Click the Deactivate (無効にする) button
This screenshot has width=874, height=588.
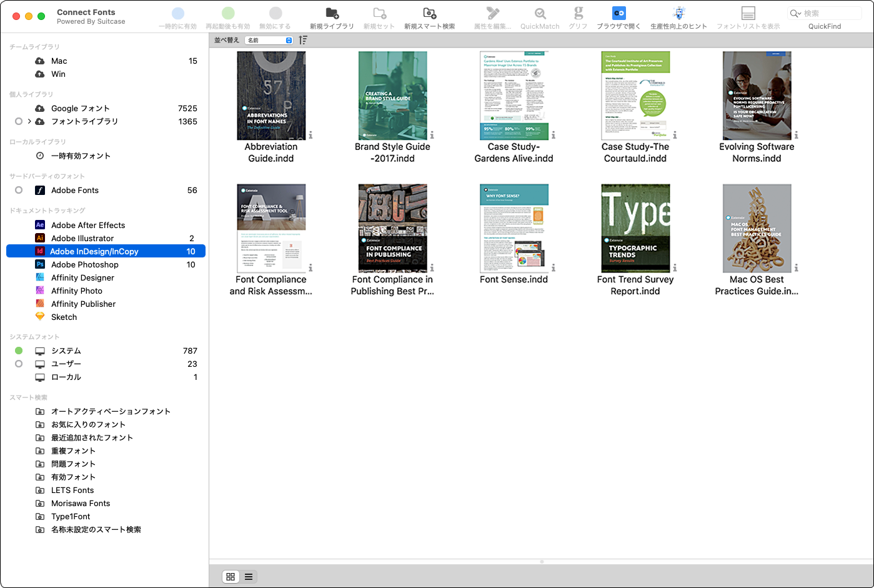click(x=276, y=13)
